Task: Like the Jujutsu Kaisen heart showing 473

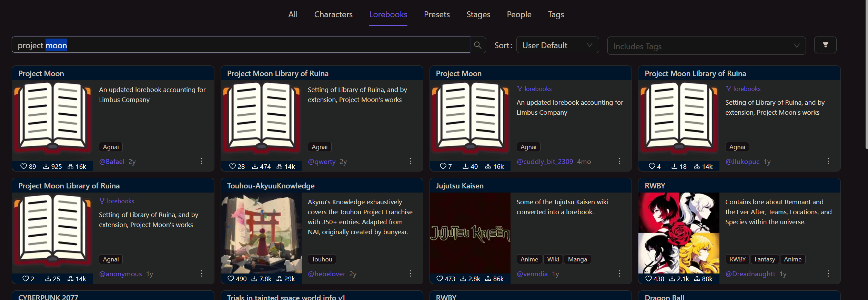Action: tap(440, 279)
